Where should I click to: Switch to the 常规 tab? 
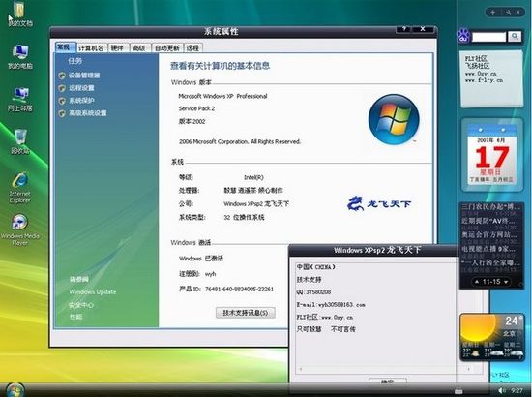point(65,47)
